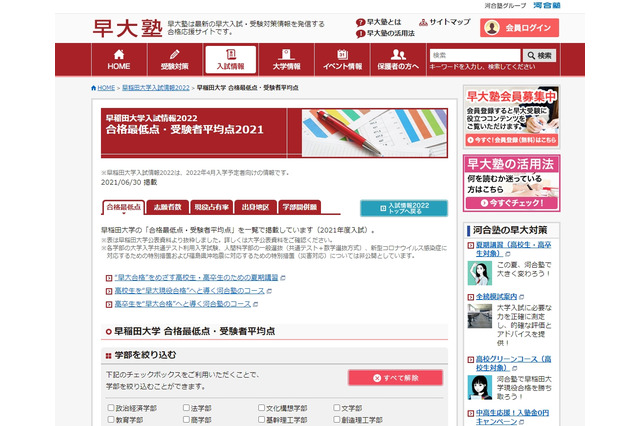Click the 今すぐチェック banner button
This screenshot has width=640, height=426.
[512, 203]
